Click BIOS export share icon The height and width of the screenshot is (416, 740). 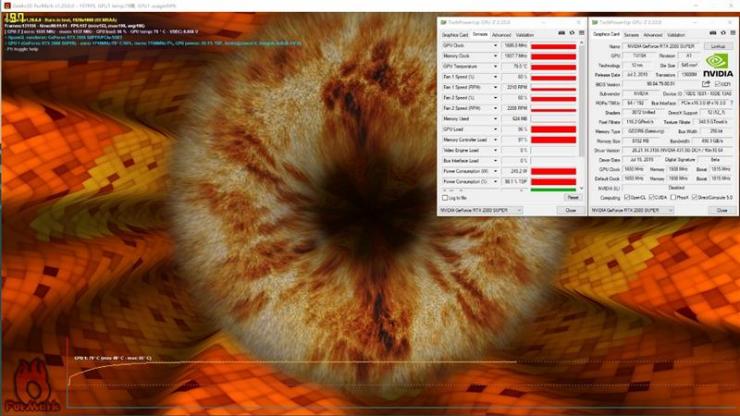(x=706, y=84)
